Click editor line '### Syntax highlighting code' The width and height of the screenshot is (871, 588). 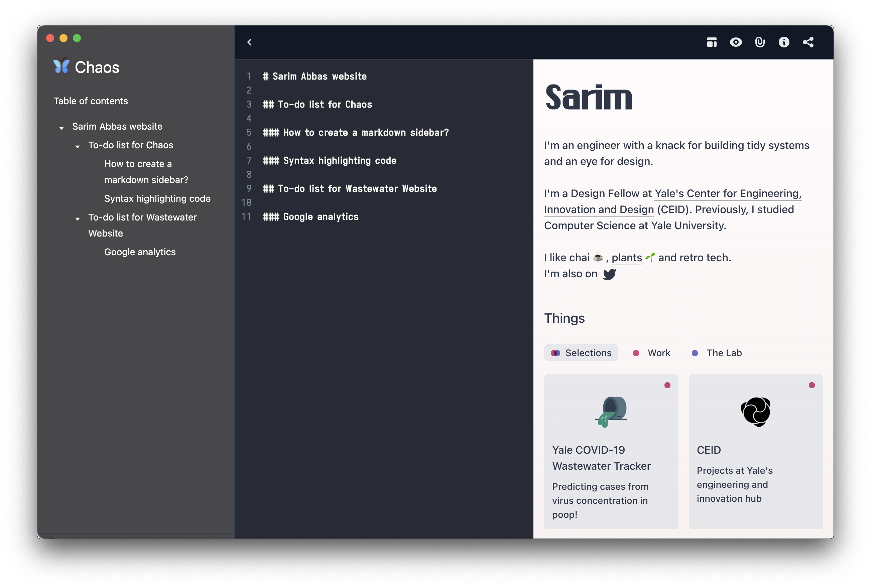tap(330, 161)
